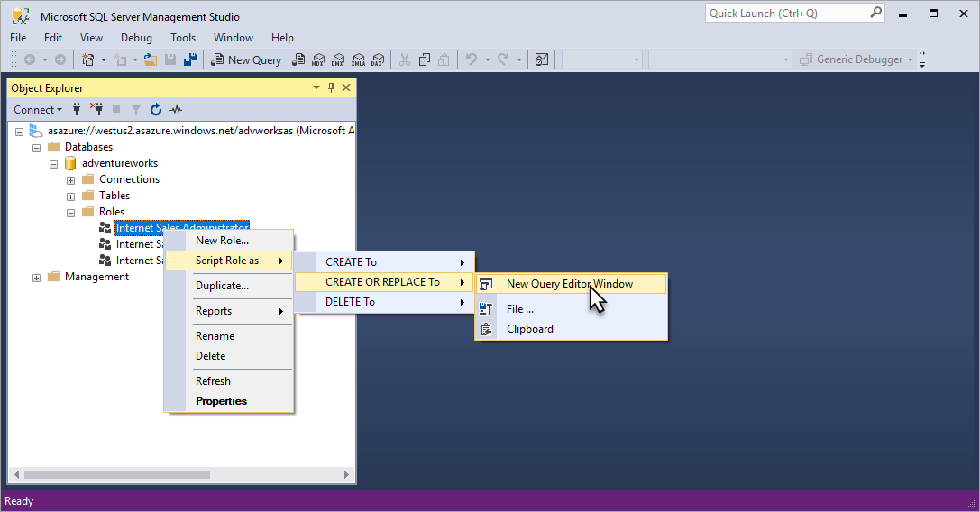Toggle the Object Explorer auto-hide pin
The height and width of the screenshot is (512, 980).
coord(331,88)
